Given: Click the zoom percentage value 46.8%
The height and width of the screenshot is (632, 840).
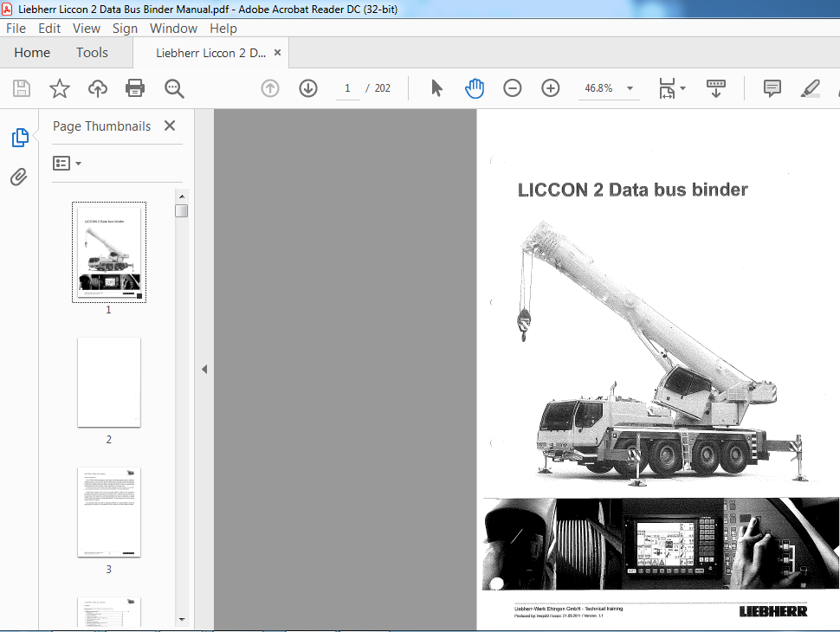Looking at the screenshot, I should pyautogui.click(x=598, y=88).
